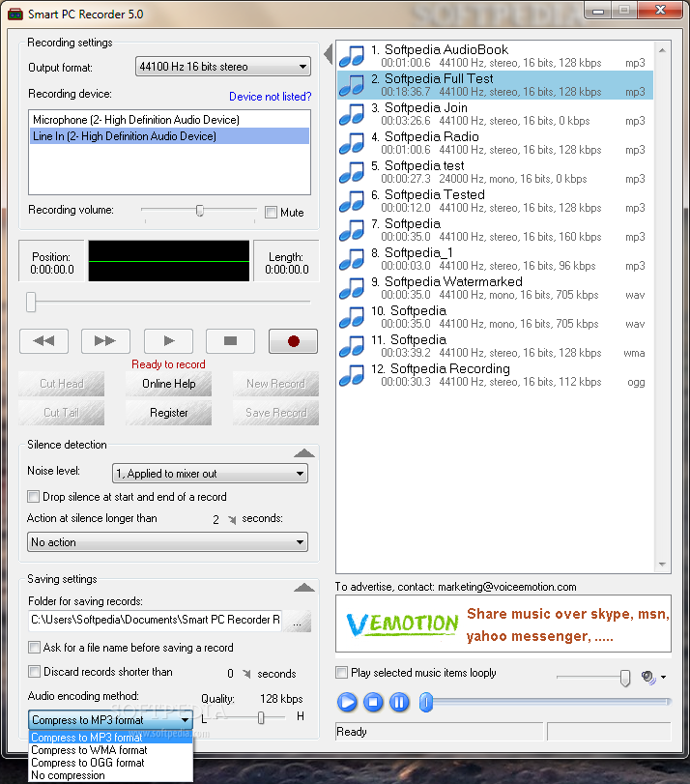This screenshot has height=784, width=690.
Task: Select Microphone recording device
Action: (169, 120)
